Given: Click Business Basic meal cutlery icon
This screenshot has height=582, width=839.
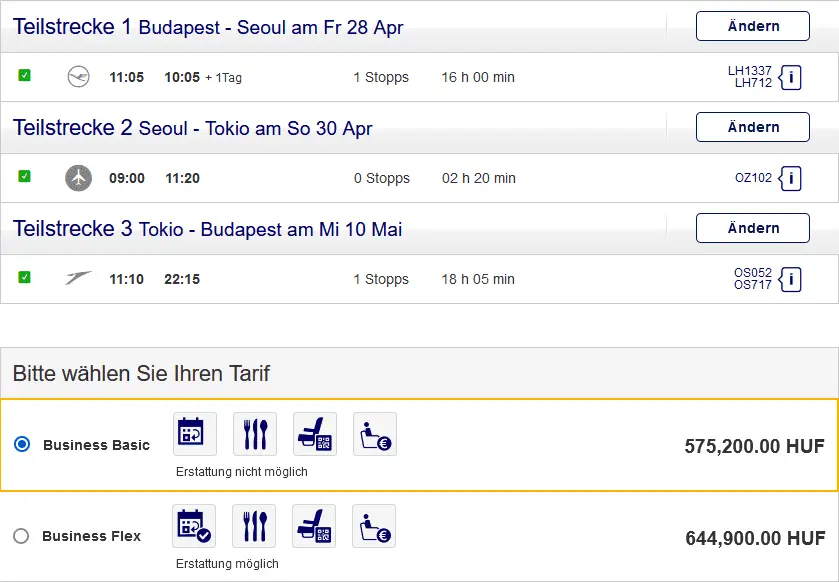Looking at the screenshot, I should [255, 434].
